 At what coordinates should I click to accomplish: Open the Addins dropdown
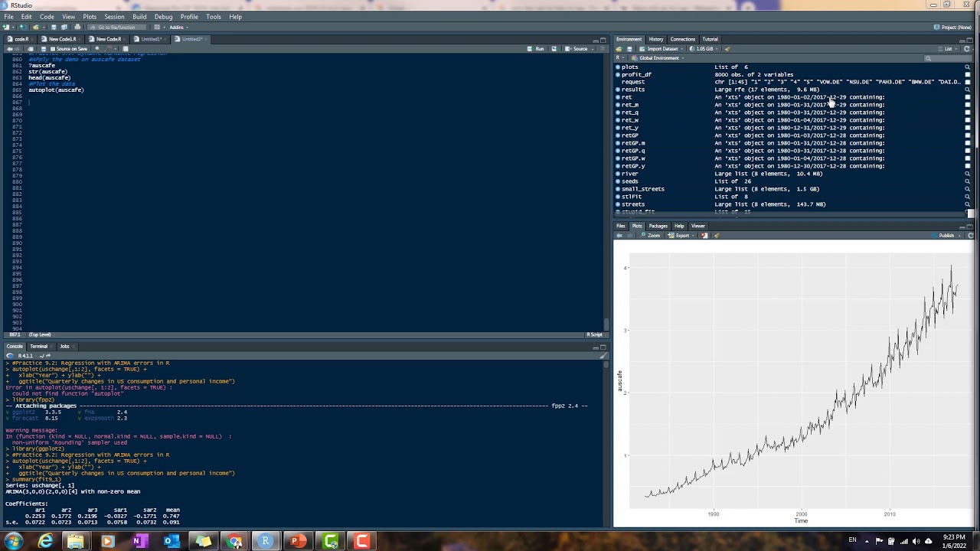point(178,28)
